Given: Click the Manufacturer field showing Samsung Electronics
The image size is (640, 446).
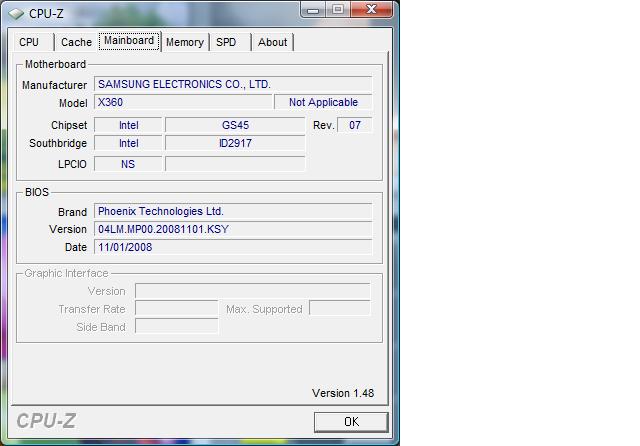Looking at the screenshot, I should click(233, 85).
